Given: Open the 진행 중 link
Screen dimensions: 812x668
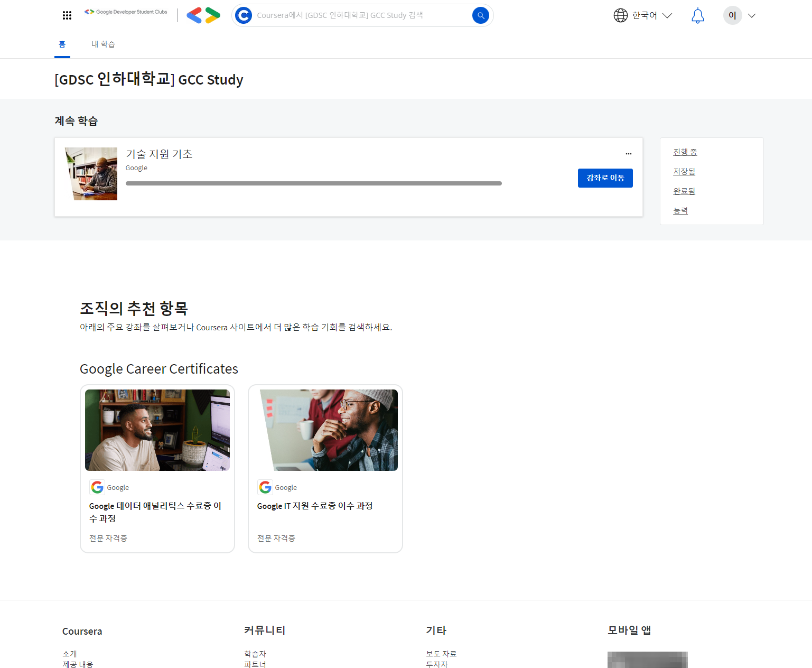Looking at the screenshot, I should pos(685,152).
